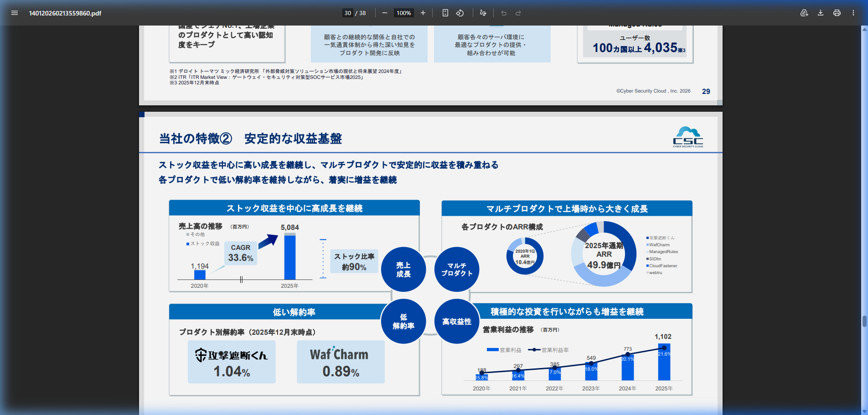868x415 pixels.
Task: Toggle the navigation sidebar open
Action: (x=15, y=13)
